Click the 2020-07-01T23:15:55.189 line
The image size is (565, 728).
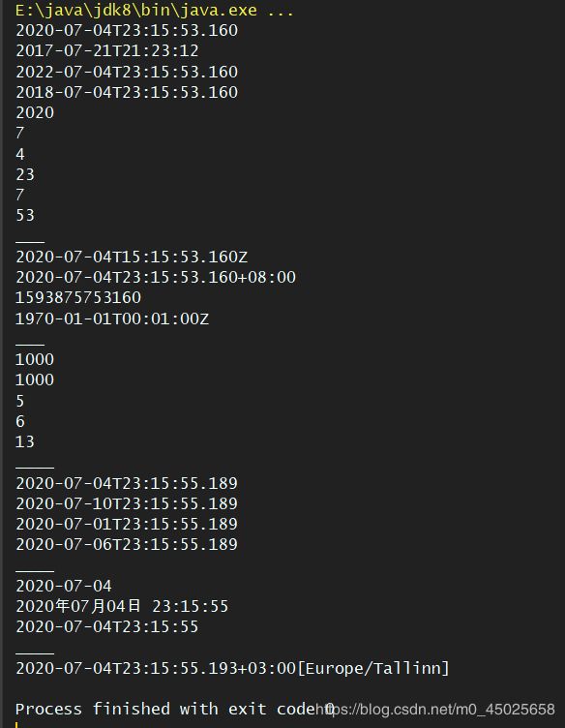point(127,524)
